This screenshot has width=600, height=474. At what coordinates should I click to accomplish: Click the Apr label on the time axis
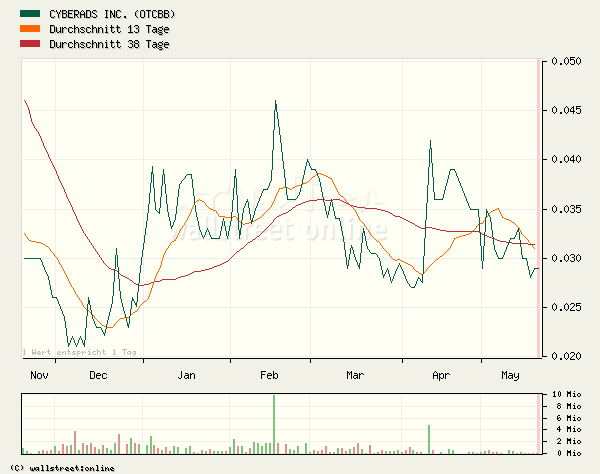pyautogui.click(x=440, y=376)
